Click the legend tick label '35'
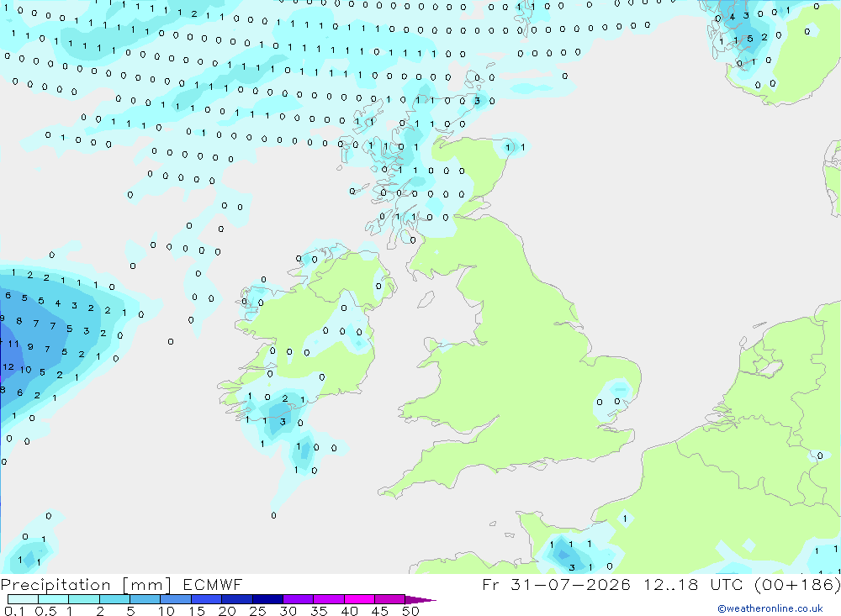The width and height of the screenshot is (841, 616). 319,611
